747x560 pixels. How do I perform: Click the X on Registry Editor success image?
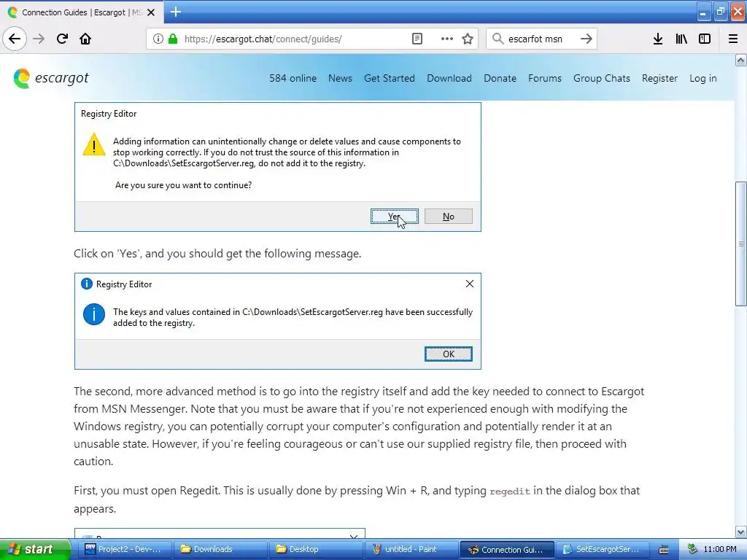tap(469, 284)
